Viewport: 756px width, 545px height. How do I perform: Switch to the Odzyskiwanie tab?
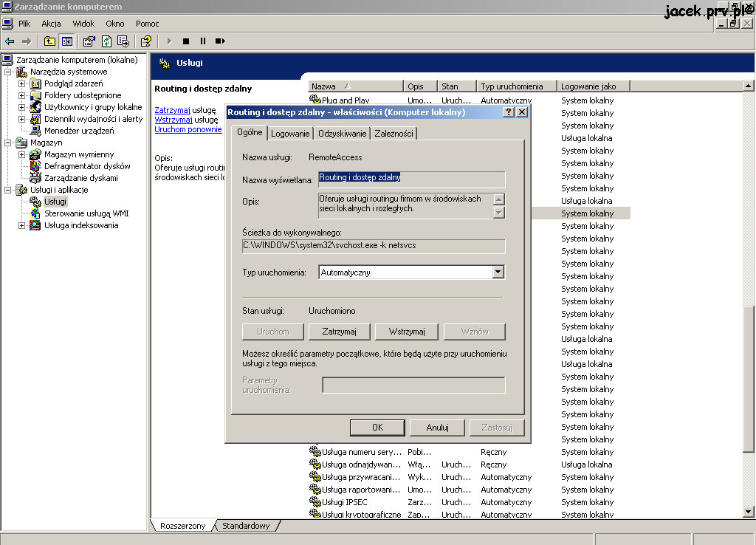343,134
